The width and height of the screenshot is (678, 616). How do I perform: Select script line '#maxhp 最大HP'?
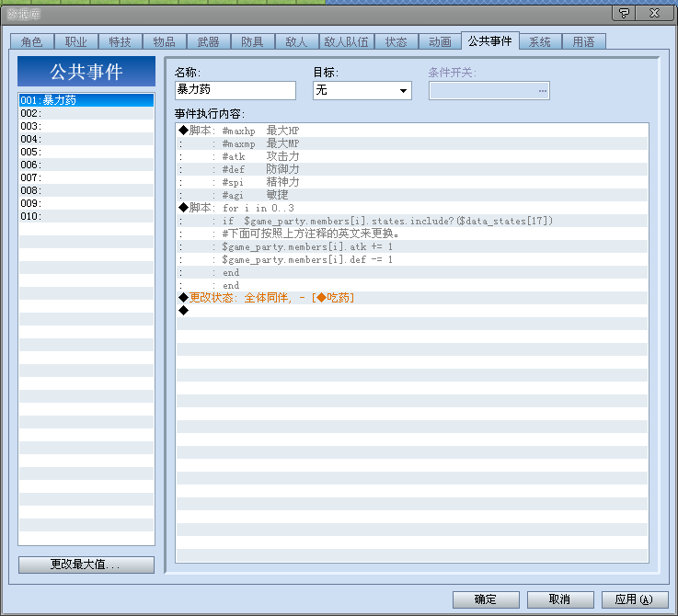[x=412, y=131]
